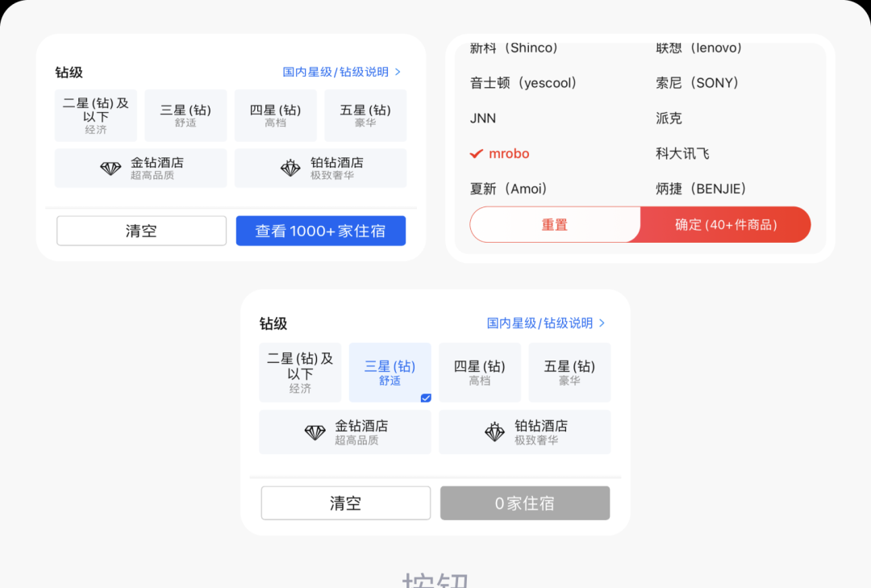
Task: Choose 铂钻酒店 option in bottom card
Action: (x=525, y=432)
